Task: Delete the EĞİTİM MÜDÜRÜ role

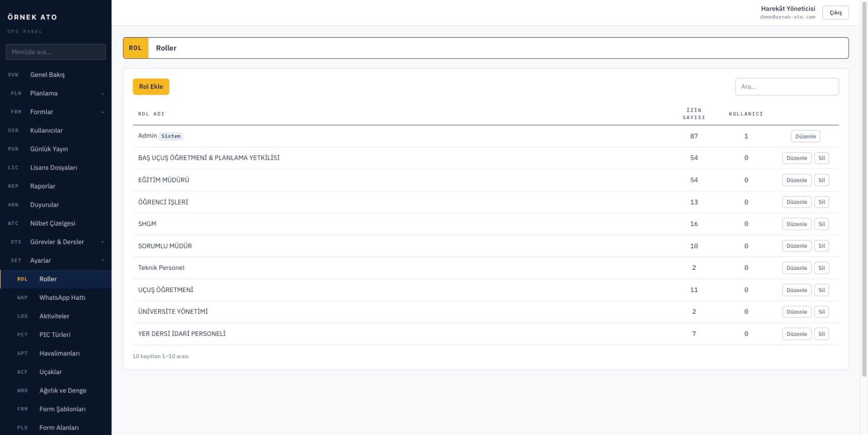Action: [821, 180]
